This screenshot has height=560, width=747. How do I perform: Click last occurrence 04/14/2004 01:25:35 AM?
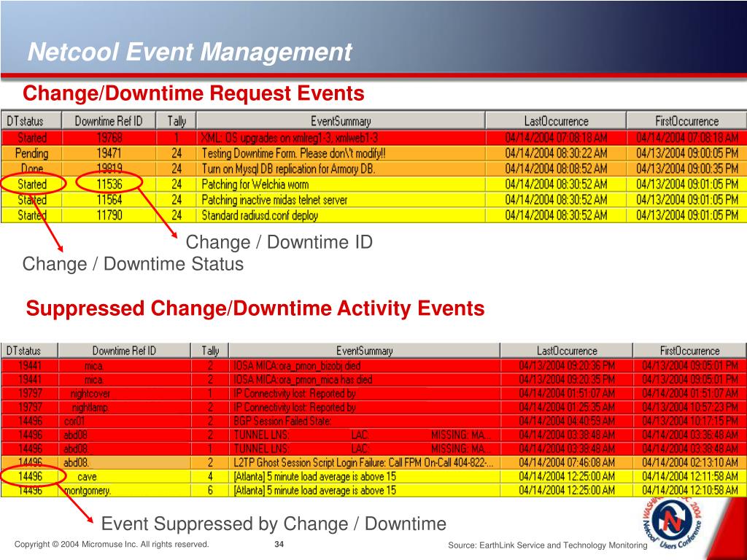tap(567, 407)
